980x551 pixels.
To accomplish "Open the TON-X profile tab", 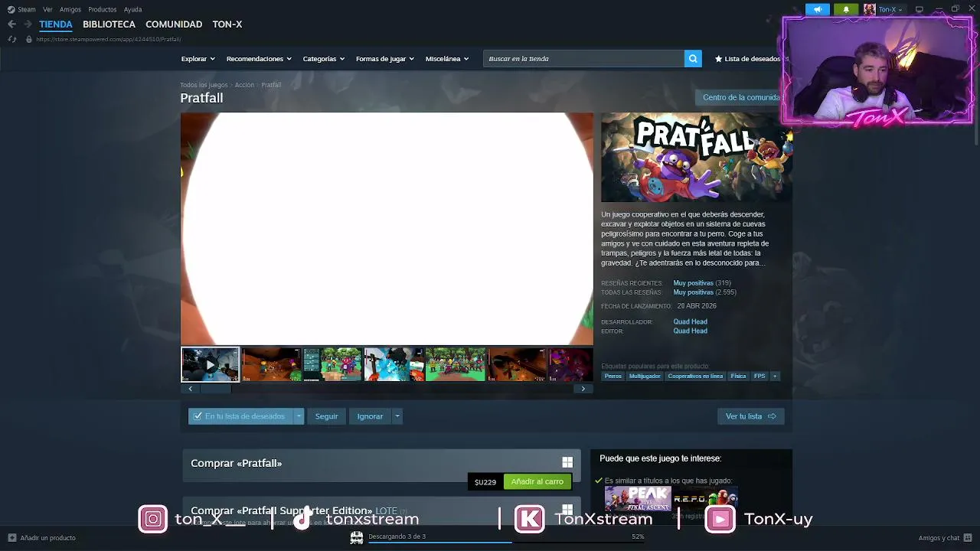I will tap(227, 24).
